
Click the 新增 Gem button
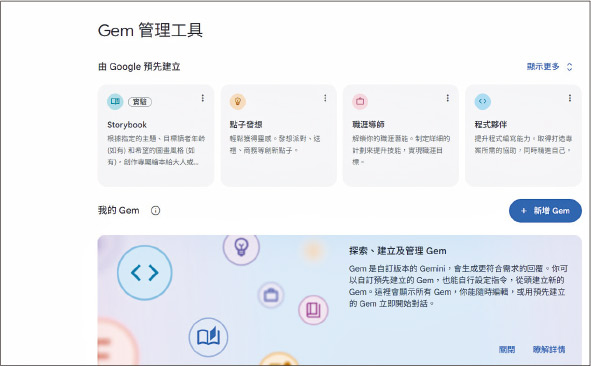click(x=545, y=211)
